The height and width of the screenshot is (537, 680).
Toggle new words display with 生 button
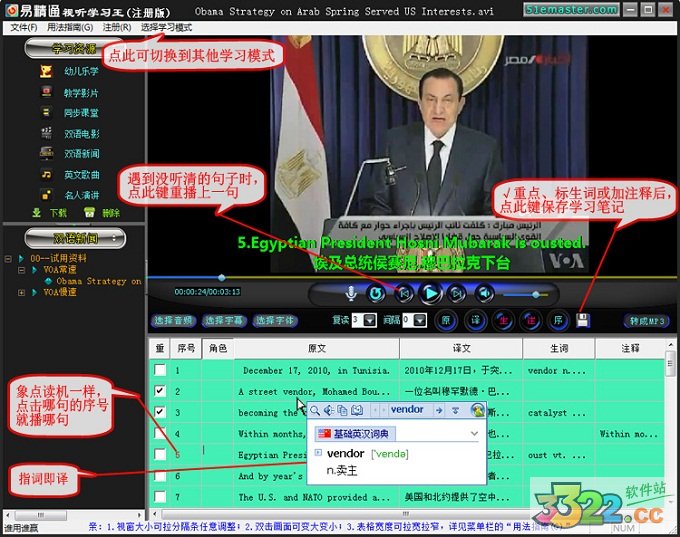pyautogui.click(x=503, y=321)
